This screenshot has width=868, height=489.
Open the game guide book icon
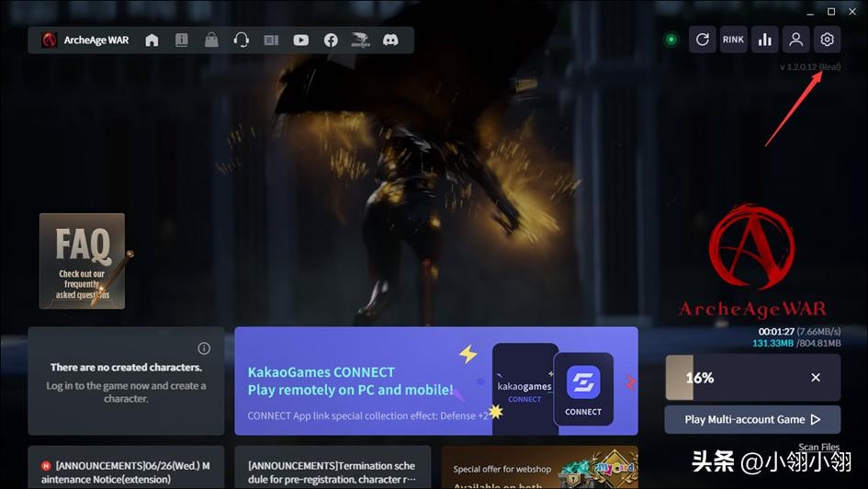tap(182, 40)
